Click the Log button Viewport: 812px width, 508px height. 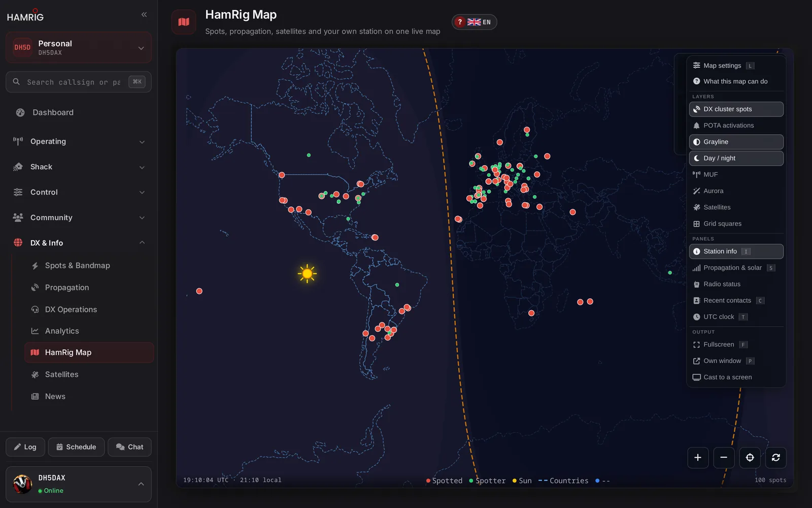click(x=25, y=447)
